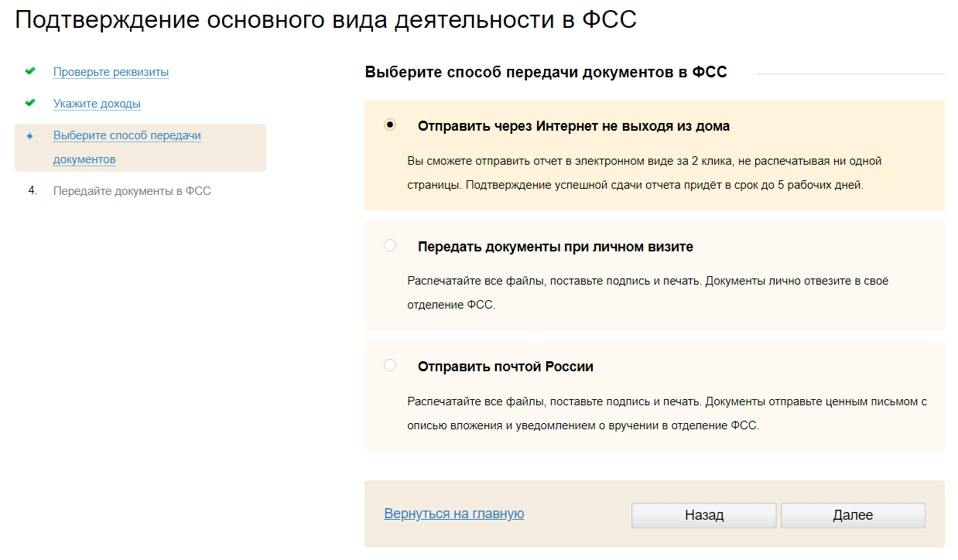Screen dimensions: 958x560
Task: Click the Вернуться на главную link
Action: coord(453,514)
